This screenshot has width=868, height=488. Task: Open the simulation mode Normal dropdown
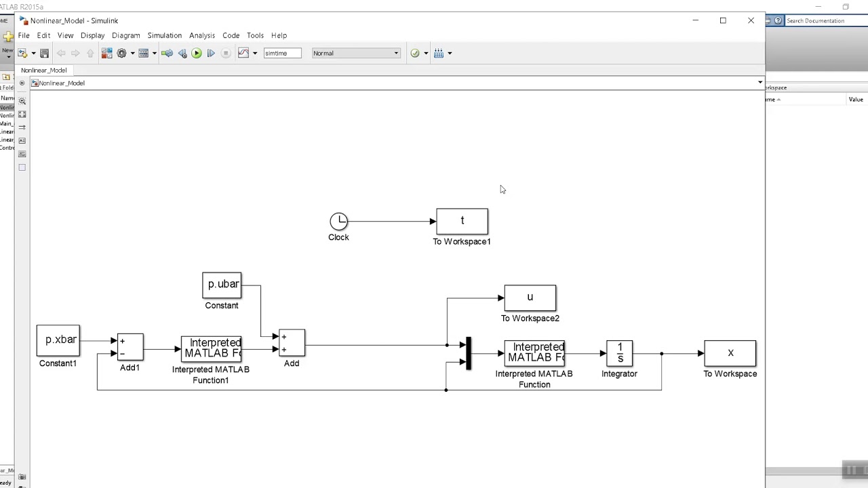(356, 53)
